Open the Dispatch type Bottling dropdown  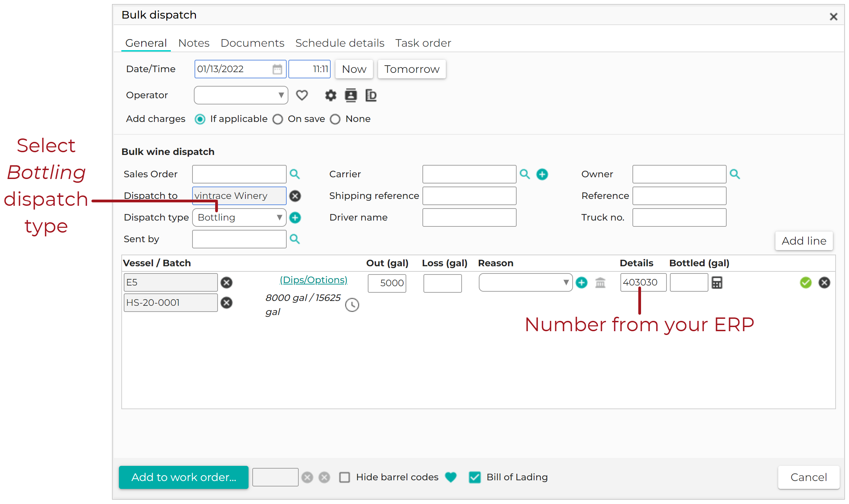(239, 217)
